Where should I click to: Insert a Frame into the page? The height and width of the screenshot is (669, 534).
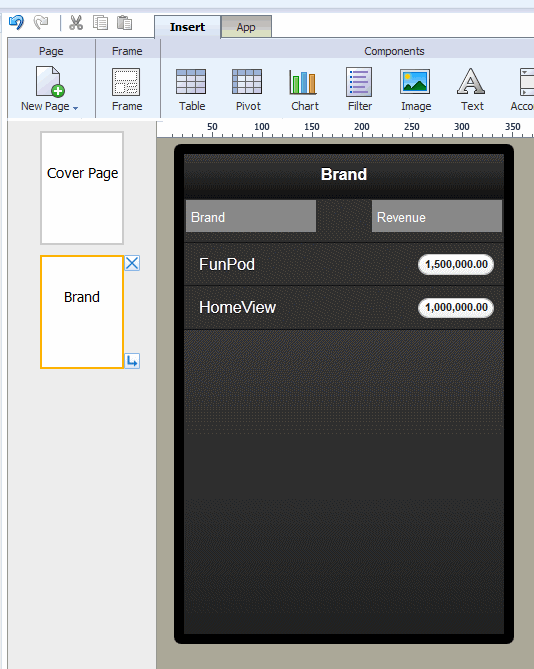click(x=127, y=90)
